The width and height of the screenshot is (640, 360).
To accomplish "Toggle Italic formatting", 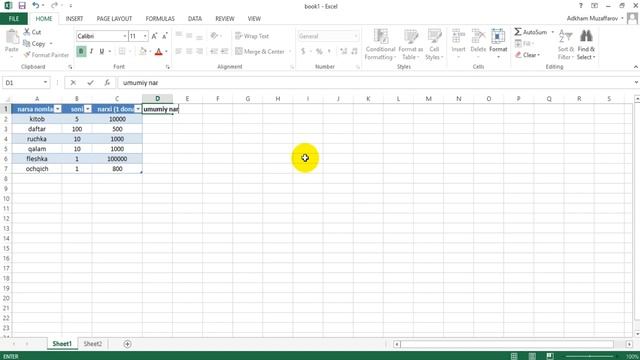I will (x=91, y=51).
